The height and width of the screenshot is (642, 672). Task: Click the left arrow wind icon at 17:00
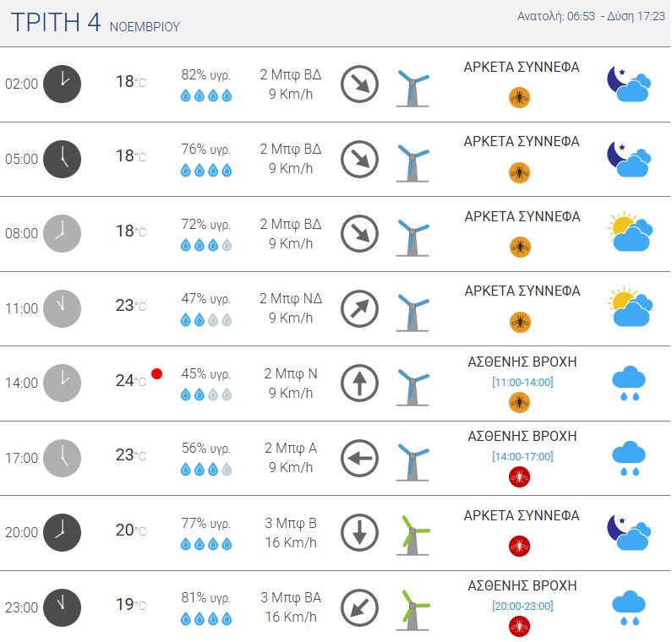click(x=359, y=458)
